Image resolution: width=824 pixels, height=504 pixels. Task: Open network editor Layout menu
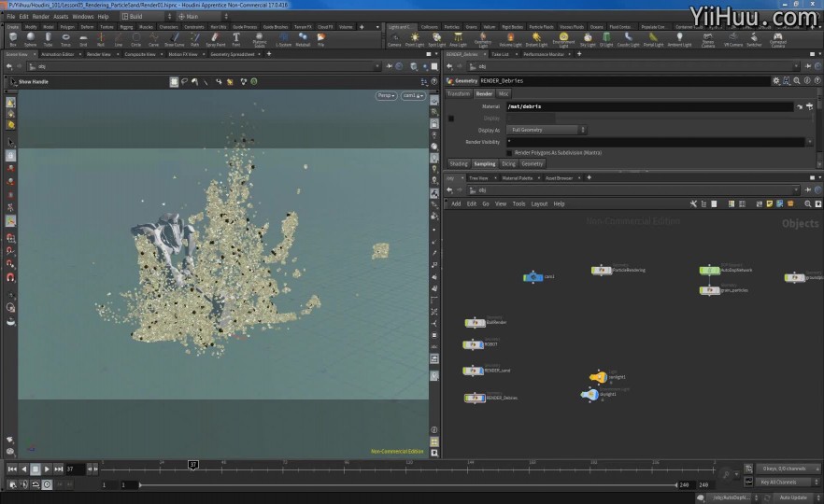pyautogui.click(x=539, y=203)
